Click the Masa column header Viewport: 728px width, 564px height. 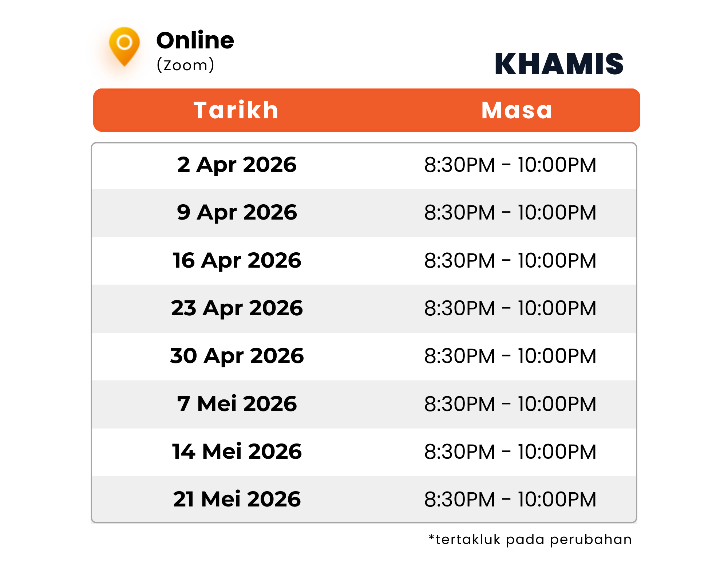[517, 110]
